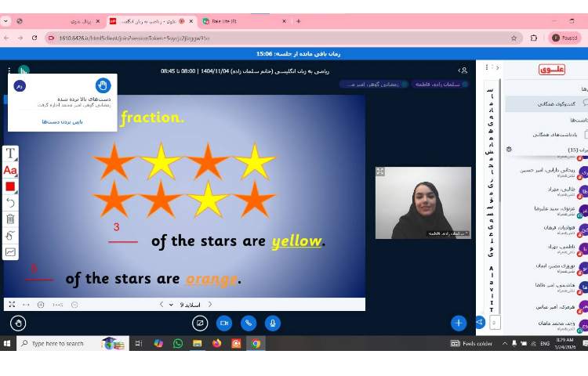Click the Windows taskbar search box
This screenshot has width=588, height=376.
73,343
